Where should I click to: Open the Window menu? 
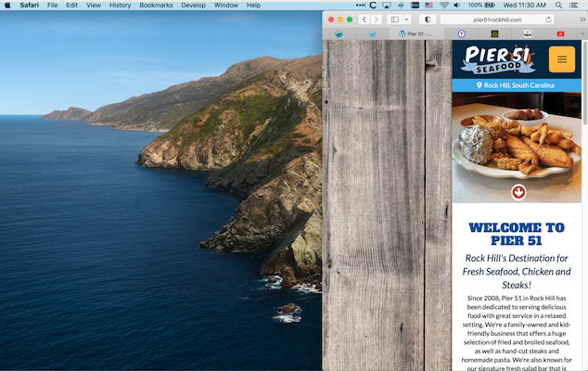pos(226,6)
